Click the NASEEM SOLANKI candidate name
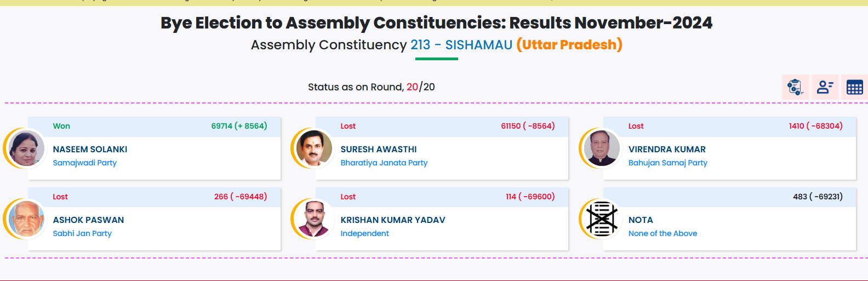The width and height of the screenshot is (868, 281). click(x=90, y=149)
